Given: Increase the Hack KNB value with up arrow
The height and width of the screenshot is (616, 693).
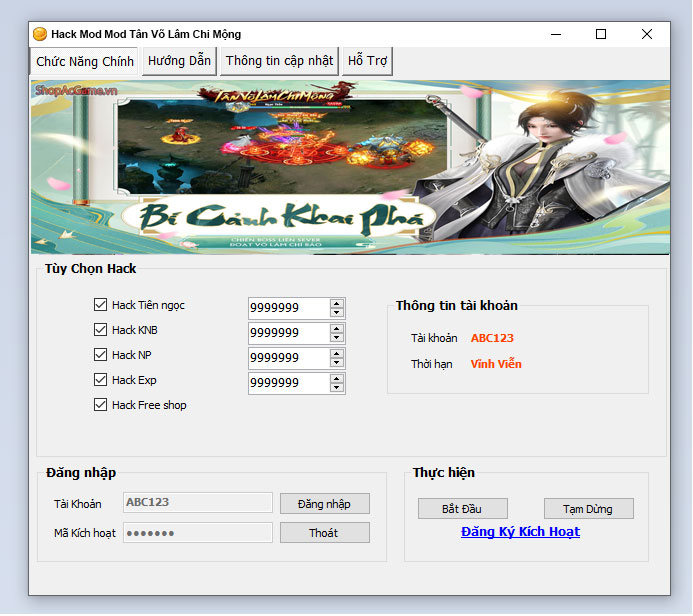Looking at the screenshot, I should coord(337,329).
